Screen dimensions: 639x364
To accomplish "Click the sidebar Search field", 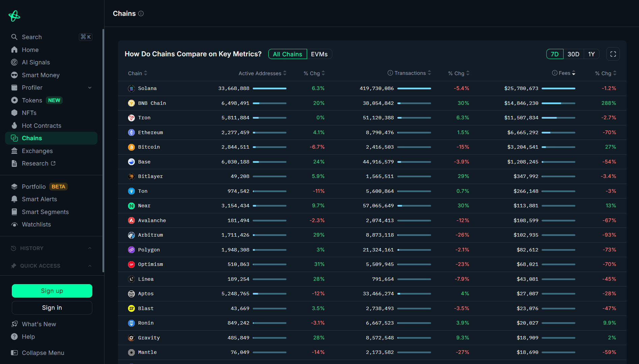I will (51, 37).
